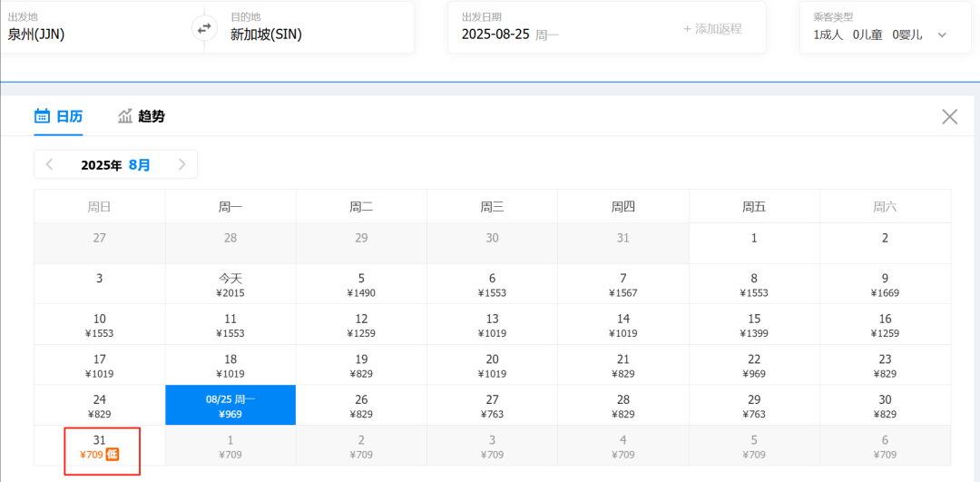Pick August 19 at ¥829
980x482 pixels.
361,365
